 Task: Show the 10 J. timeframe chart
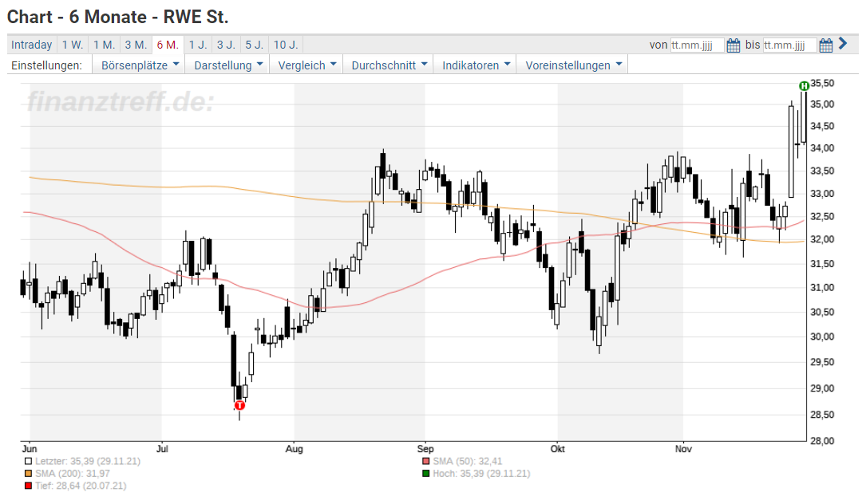click(x=286, y=45)
